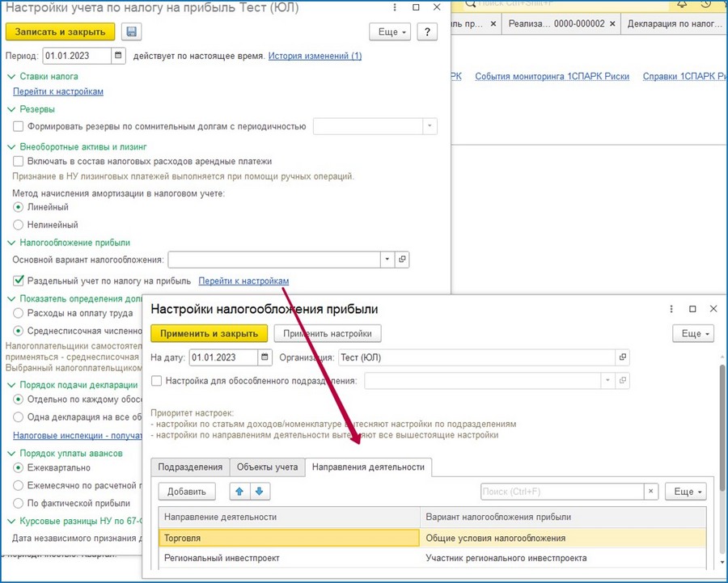The height and width of the screenshot is (583, 728).
Task: Click the floppy disk save icon
Action: pyautogui.click(x=131, y=32)
